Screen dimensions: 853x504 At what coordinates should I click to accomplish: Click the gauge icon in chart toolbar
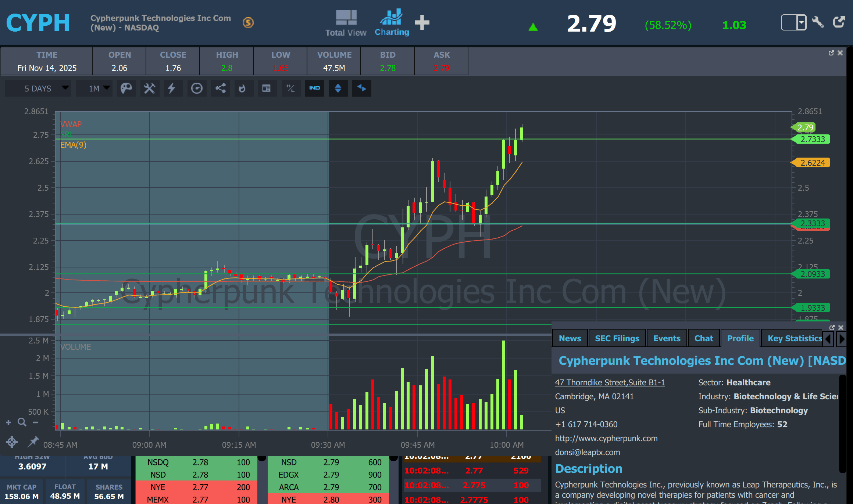point(197,88)
